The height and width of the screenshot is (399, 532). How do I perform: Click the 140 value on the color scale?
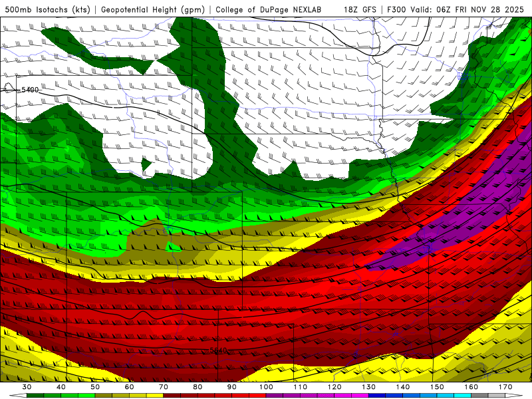403,387
